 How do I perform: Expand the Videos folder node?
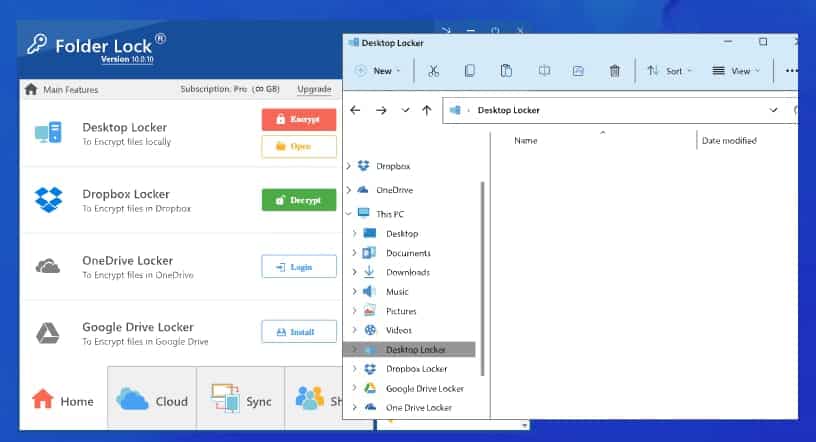pyautogui.click(x=355, y=330)
